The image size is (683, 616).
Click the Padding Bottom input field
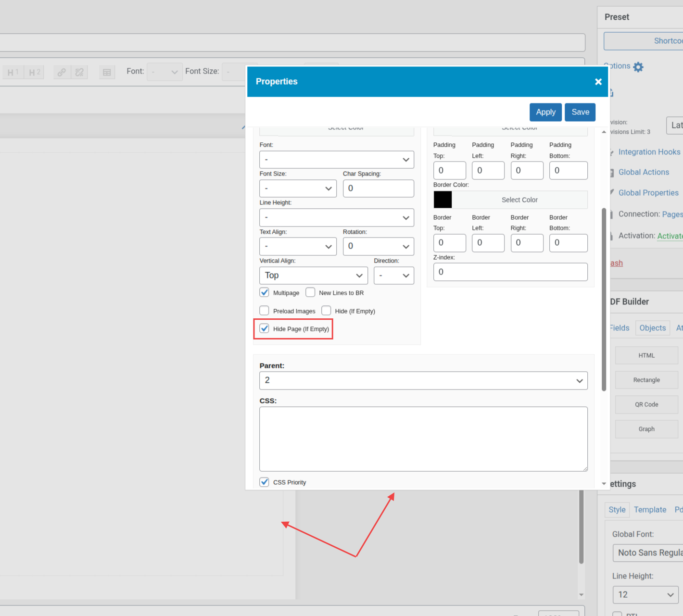point(569,170)
